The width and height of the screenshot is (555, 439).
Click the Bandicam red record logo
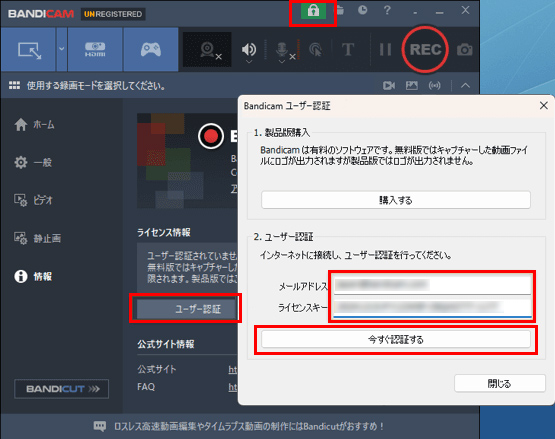[x=211, y=136]
